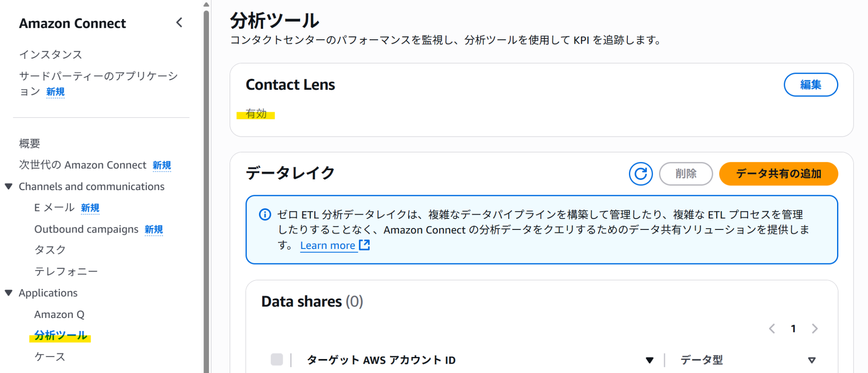Viewport: 868px width, 373px height.
Task: Collapse the Amazon Connect sidebar chevron
Action: click(x=179, y=22)
